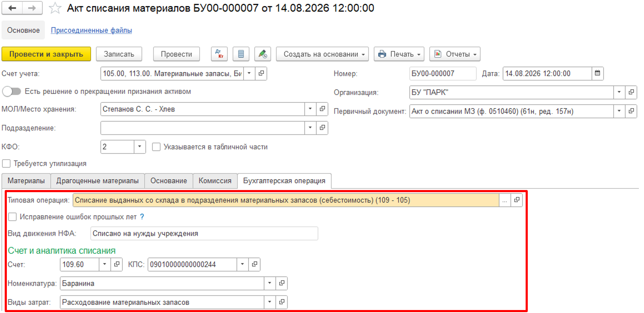644x313 pixels.
Task: Open the accounting register list icon
Action: 241,54
